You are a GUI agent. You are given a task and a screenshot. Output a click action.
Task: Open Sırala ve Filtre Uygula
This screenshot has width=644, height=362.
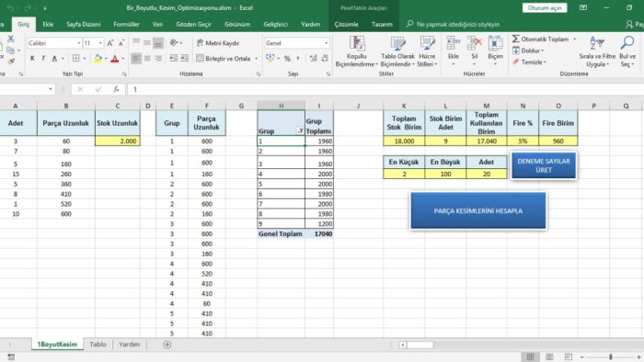(597, 51)
